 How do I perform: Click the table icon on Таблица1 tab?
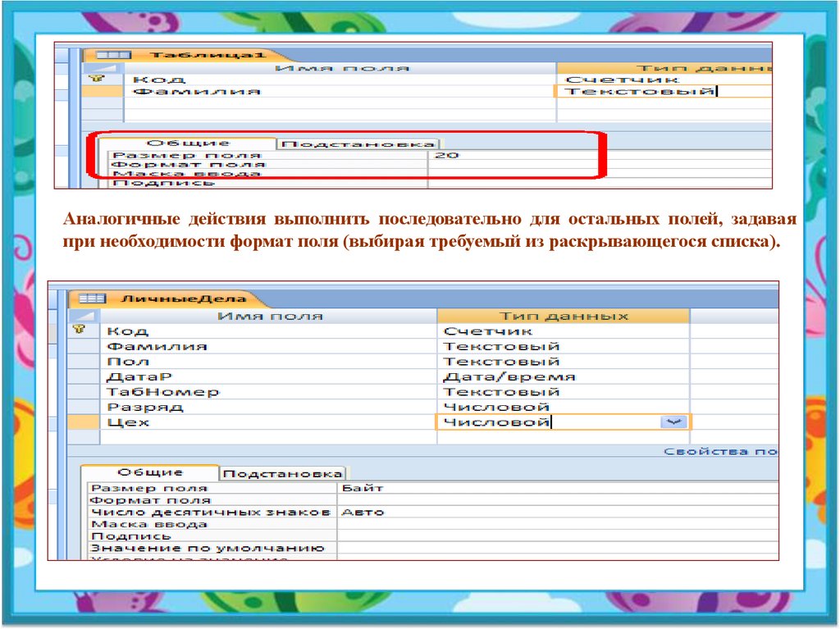pos(113,55)
